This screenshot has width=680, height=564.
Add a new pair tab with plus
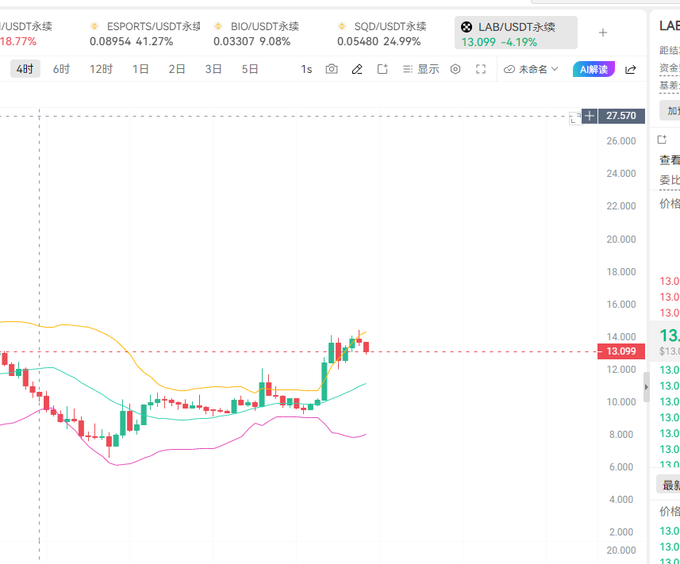[x=603, y=33]
